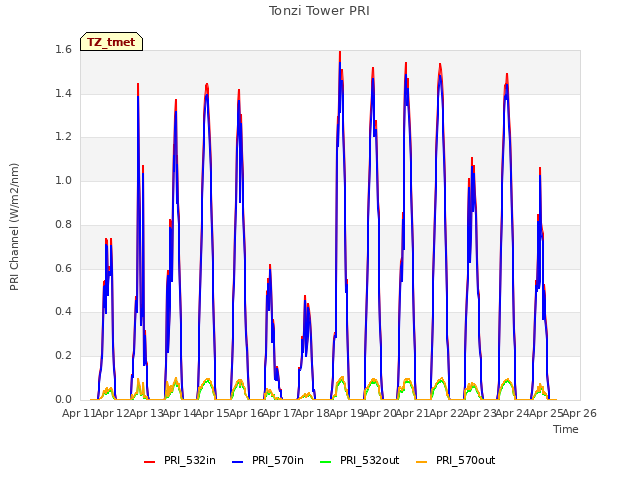Toggle the PRI_570in legend entry
Image resolution: width=640 pixels, height=480 pixels.
click(x=268, y=460)
